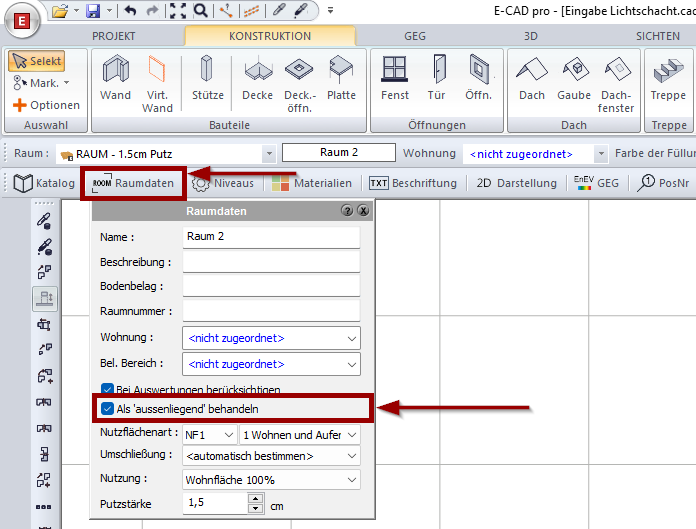Switch to the PROJEKT ribbon tab
696x529 pixels.
pyautogui.click(x=114, y=36)
